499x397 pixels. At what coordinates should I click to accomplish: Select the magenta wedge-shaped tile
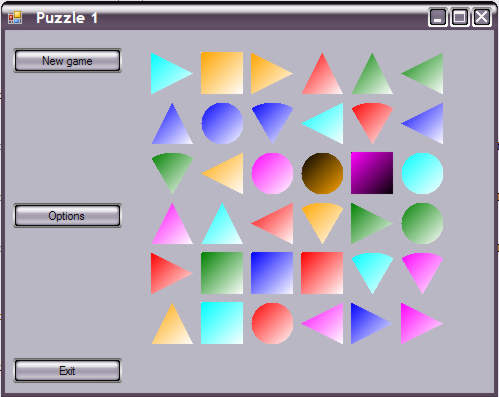pyautogui.click(x=422, y=273)
